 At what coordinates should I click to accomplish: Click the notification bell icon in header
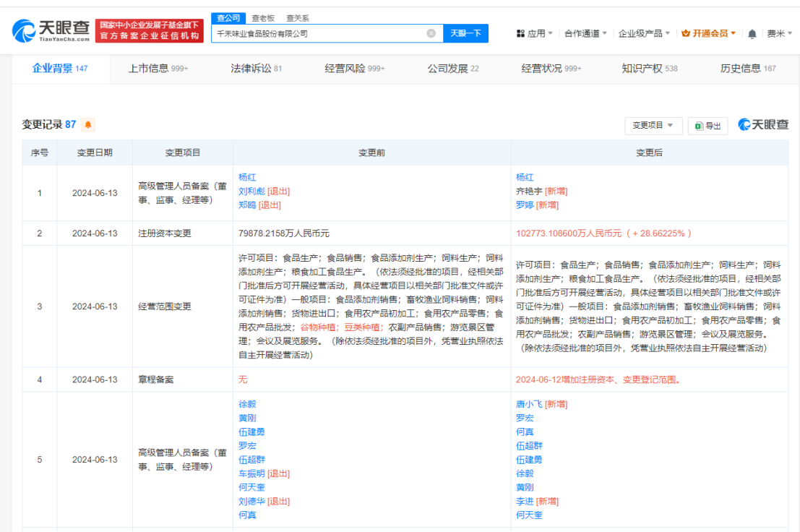(752, 34)
